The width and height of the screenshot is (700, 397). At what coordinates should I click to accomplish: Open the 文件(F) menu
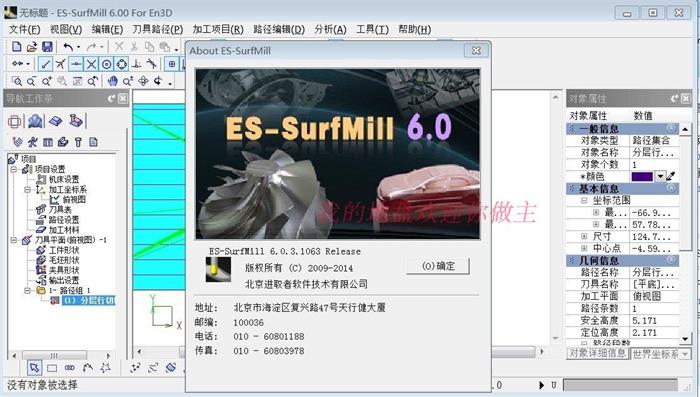(25, 29)
